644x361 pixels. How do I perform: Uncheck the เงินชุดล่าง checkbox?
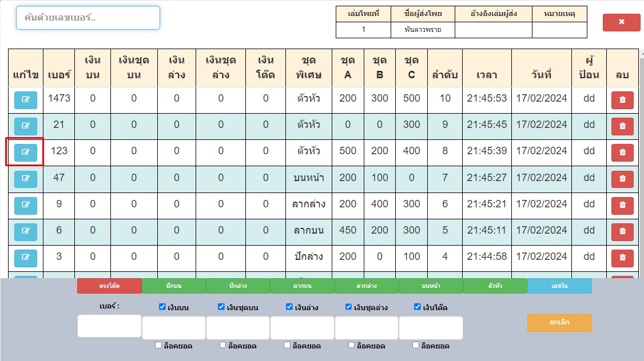click(349, 307)
